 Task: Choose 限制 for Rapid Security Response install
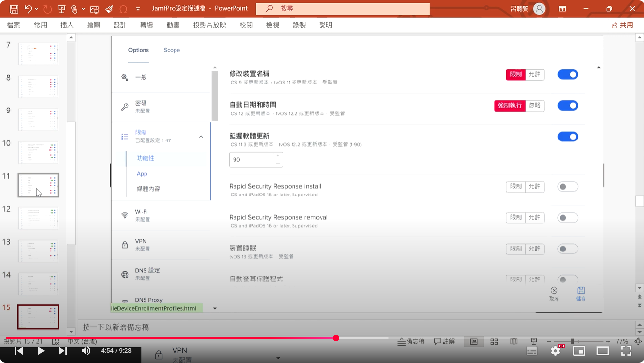click(516, 187)
